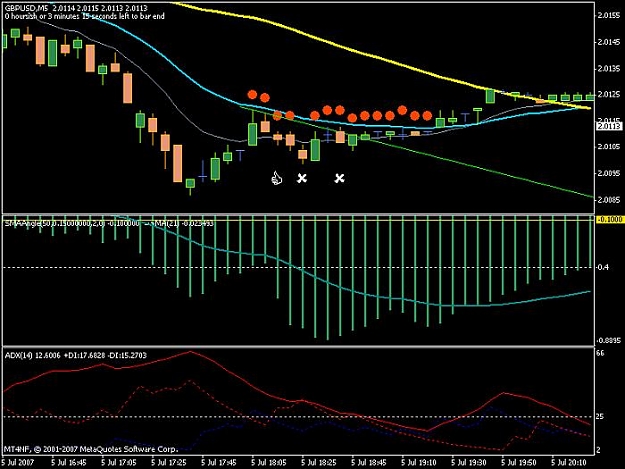
Task: Click the '5 Jul 17:05' time label
Action: [x=118, y=463]
